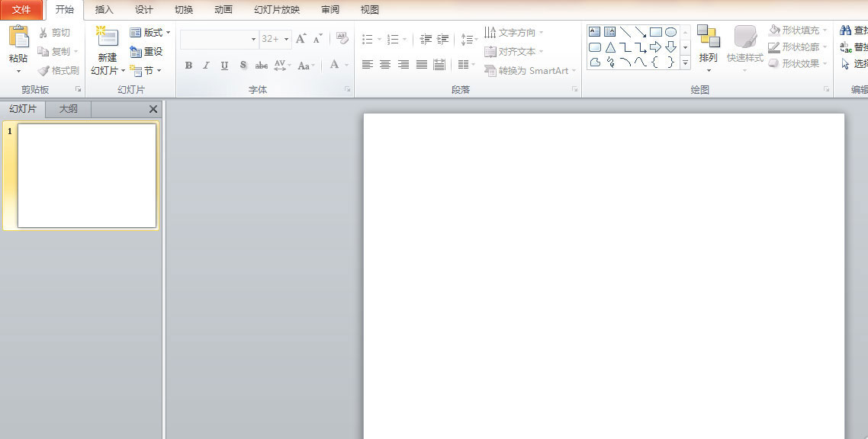The image size is (868, 439).
Task: Click the New Slide (新建幻灯片) icon
Action: click(108, 38)
